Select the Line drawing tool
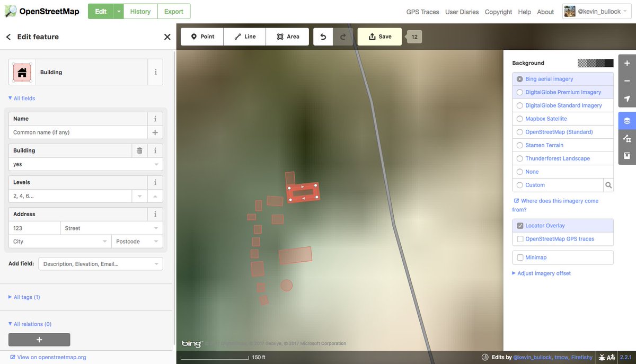Viewport: 636px width, 364px height. pos(244,37)
